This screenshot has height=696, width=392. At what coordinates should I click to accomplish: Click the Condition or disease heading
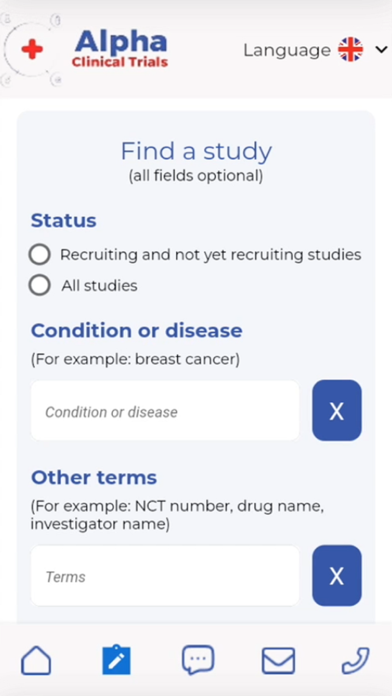pyautogui.click(x=136, y=331)
